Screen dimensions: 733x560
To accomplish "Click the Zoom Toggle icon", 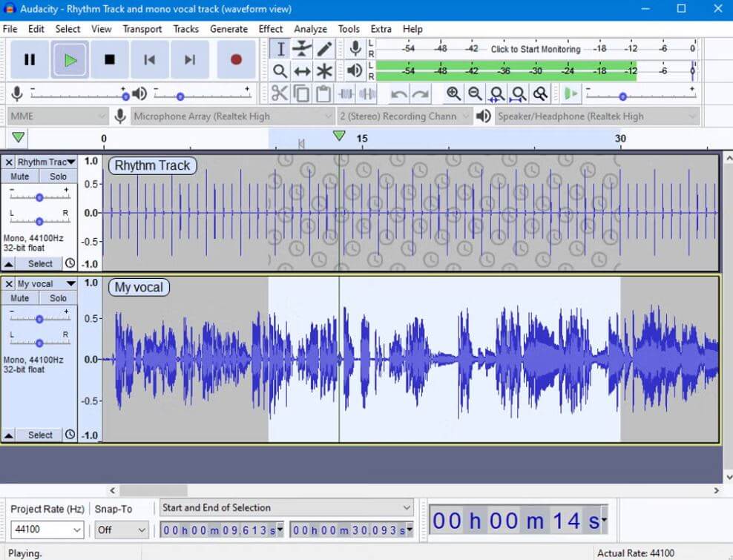I will point(540,93).
